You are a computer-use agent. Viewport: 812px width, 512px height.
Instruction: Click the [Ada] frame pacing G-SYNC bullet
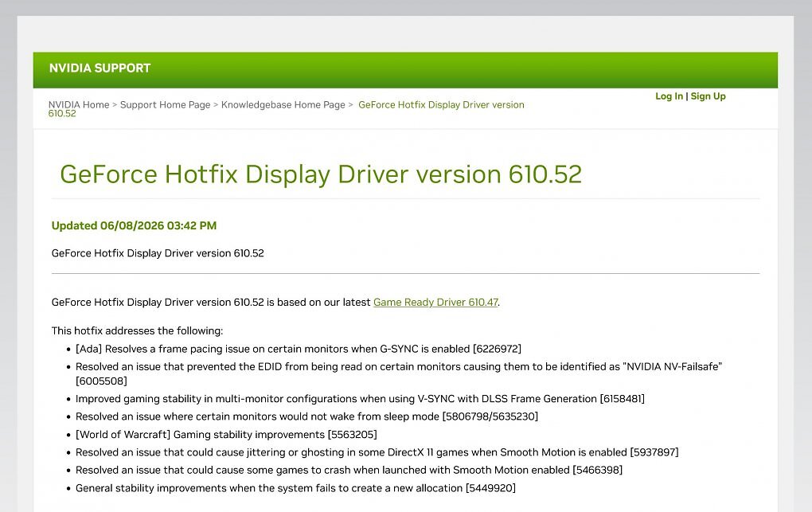299,349
